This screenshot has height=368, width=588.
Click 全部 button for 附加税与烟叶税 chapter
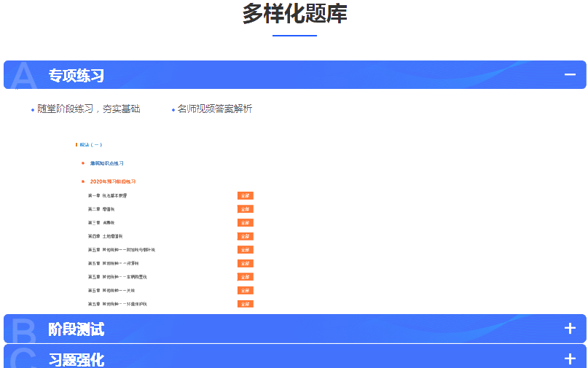[x=245, y=250]
